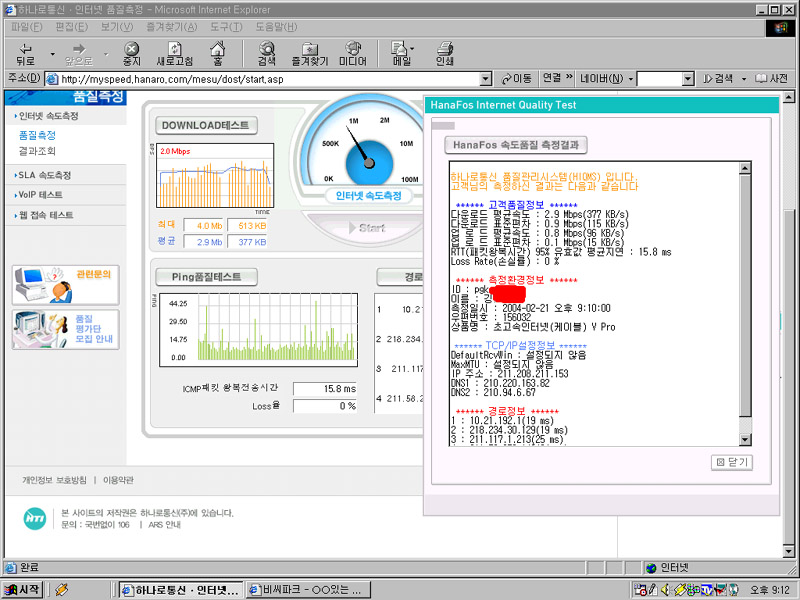
Task: Expand the Naver search box dropdown
Action: [x=688, y=79]
